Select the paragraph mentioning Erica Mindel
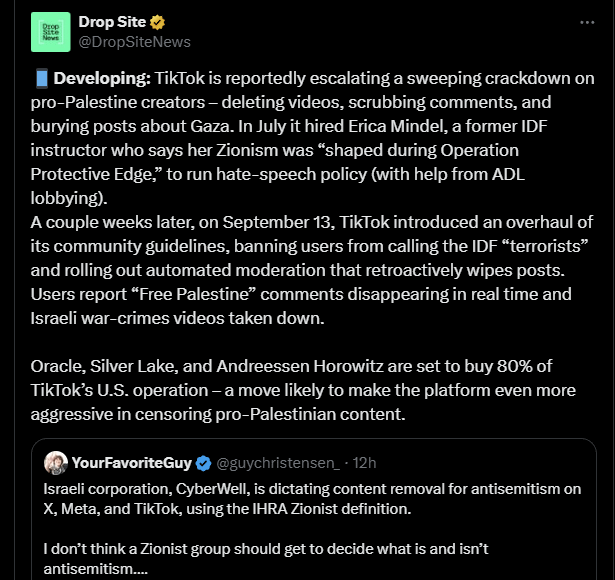 pos(300,150)
